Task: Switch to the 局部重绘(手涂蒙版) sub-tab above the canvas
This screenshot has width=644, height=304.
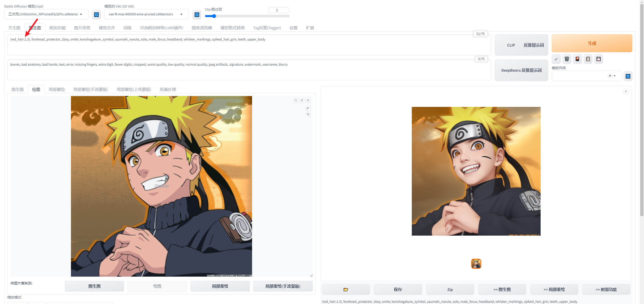Action: pos(91,89)
